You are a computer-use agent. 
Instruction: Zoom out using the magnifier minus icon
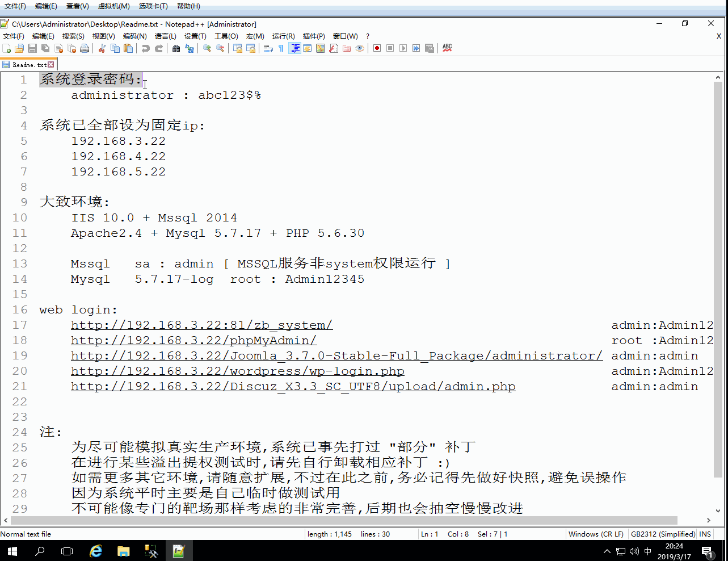220,48
